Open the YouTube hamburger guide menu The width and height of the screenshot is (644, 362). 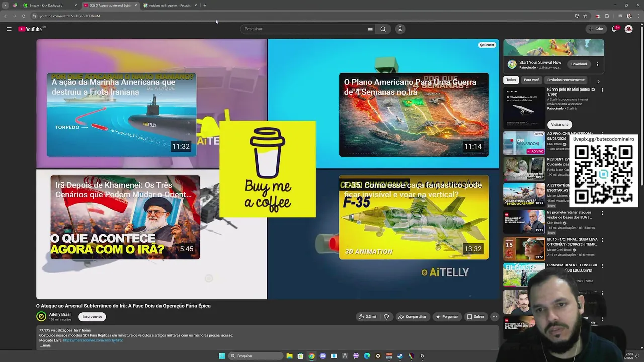[x=9, y=29]
